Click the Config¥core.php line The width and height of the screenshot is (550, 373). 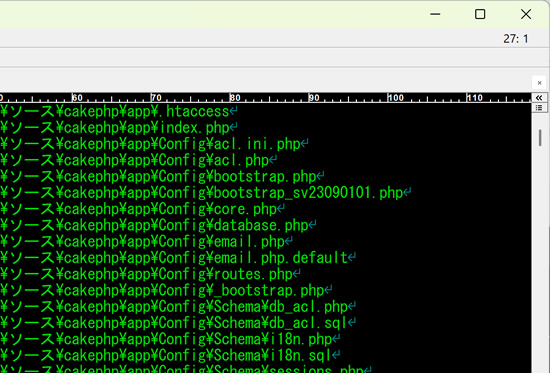pos(142,209)
